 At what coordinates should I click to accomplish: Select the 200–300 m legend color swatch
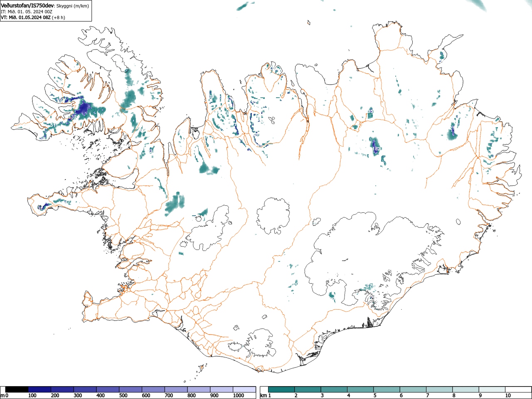pos(62,389)
